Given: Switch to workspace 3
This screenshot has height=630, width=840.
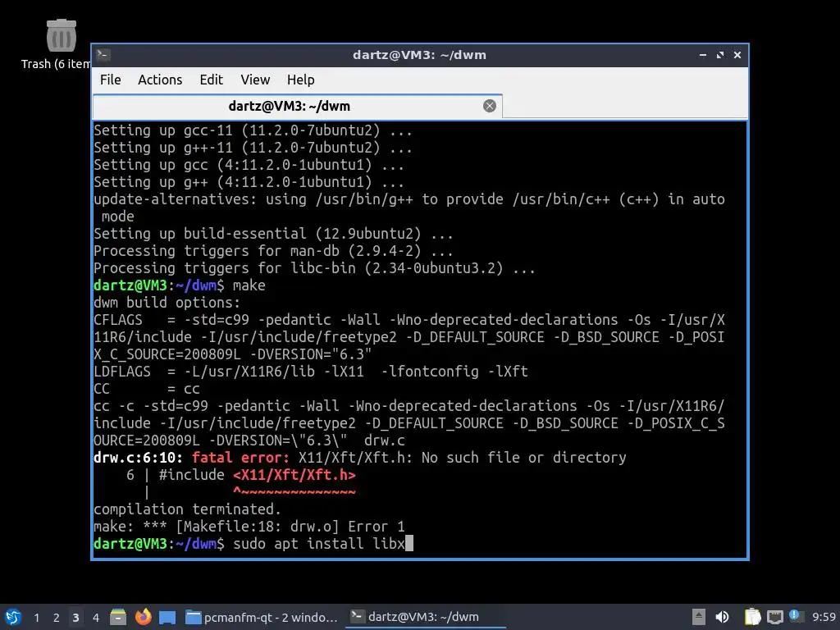Looking at the screenshot, I should tap(75, 618).
